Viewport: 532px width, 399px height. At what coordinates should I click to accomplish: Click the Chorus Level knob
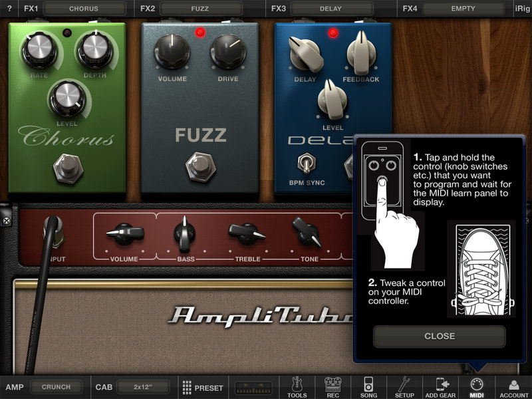pyautogui.click(x=68, y=98)
